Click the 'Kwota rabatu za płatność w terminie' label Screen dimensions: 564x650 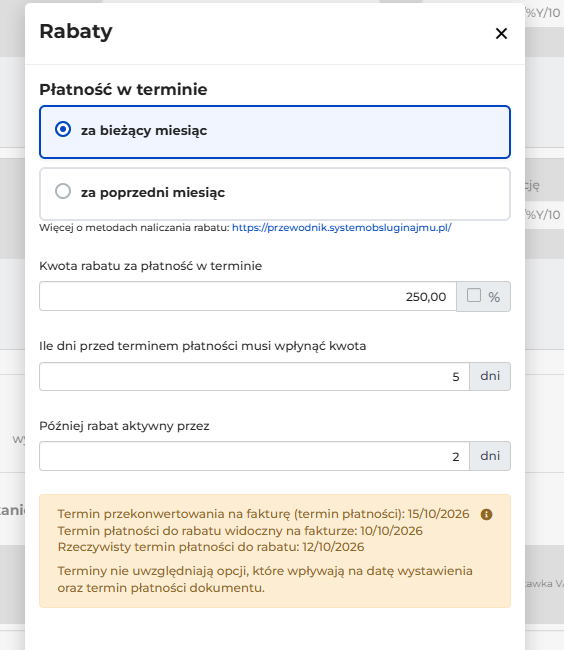pyautogui.click(x=150, y=266)
